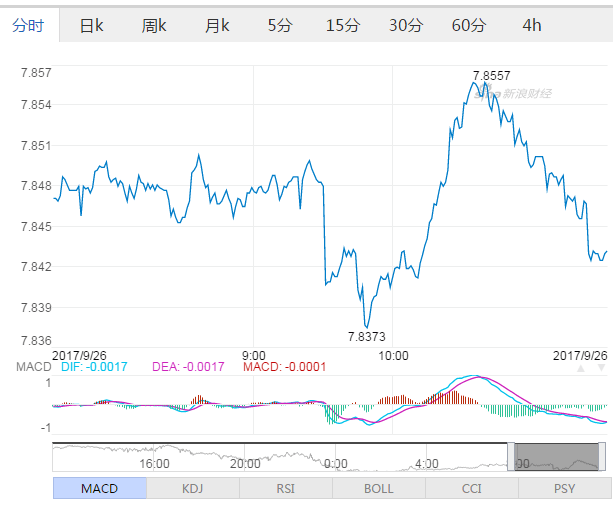613x505 pixels.
Task: Click the 7.845 price axis label
Action: pos(36,227)
